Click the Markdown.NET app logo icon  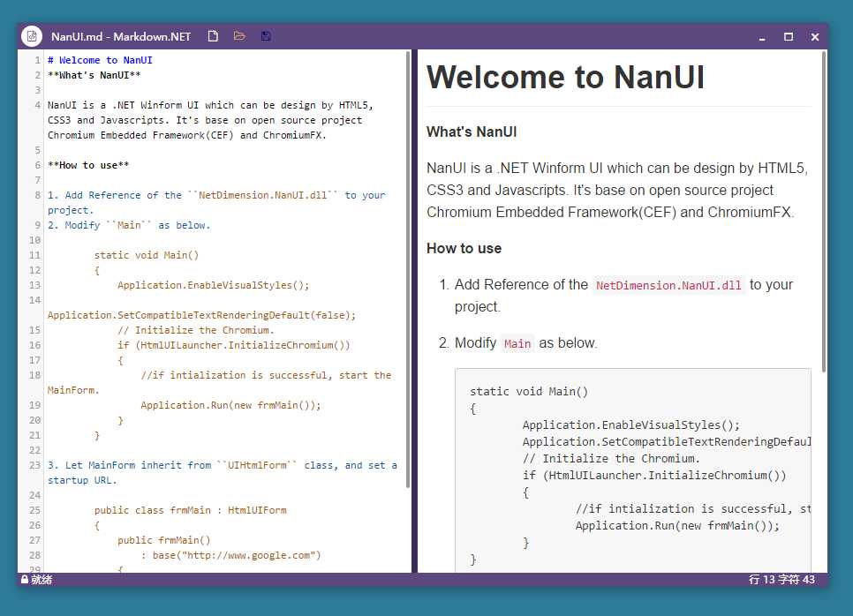coord(32,36)
